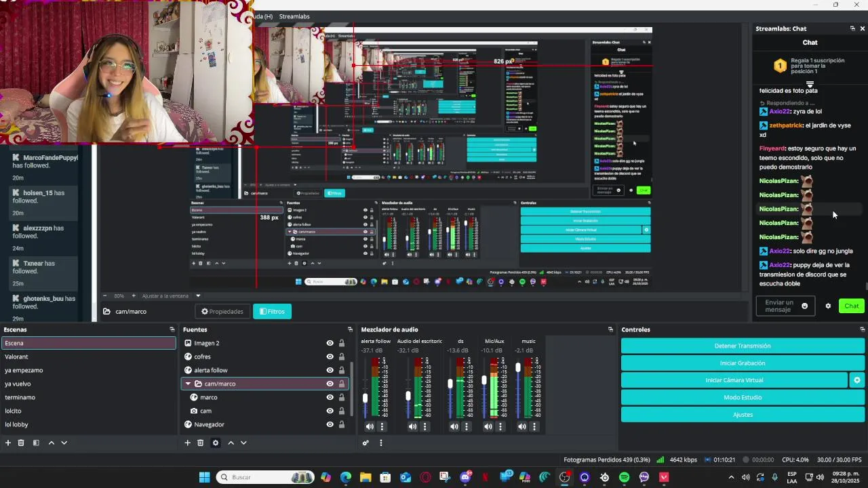Open the scene filters icon in the Escenas toolbar

(x=36, y=443)
